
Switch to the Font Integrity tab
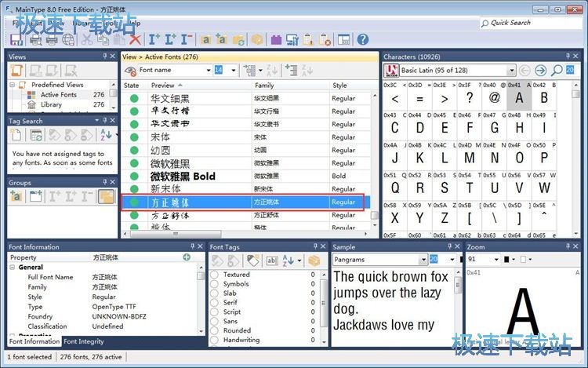coord(83,342)
